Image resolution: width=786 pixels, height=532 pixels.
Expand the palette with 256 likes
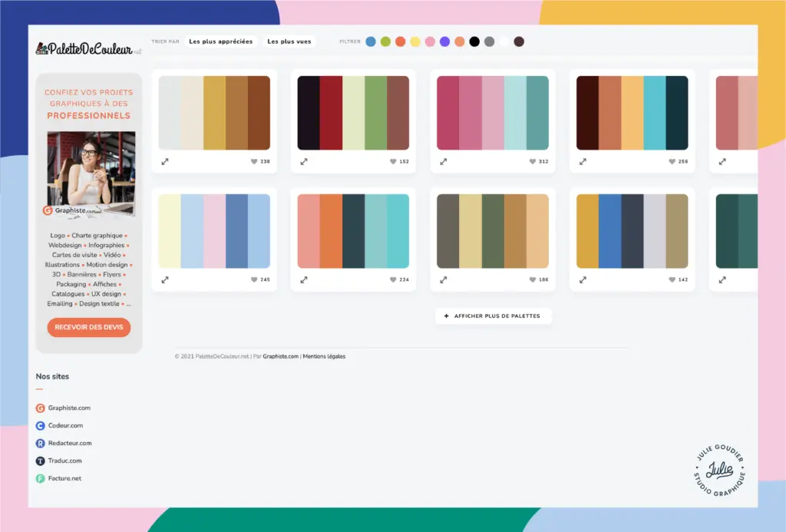[583, 162]
